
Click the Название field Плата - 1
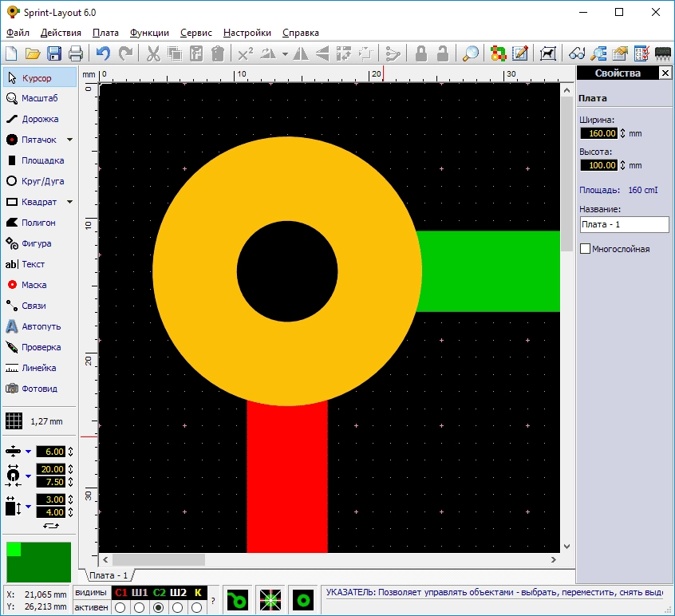(624, 225)
